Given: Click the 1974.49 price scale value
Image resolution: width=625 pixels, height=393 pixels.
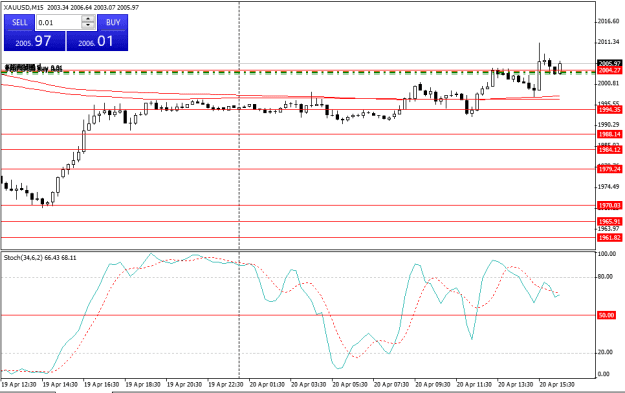Looking at the screenshot, I should point(609,187).
